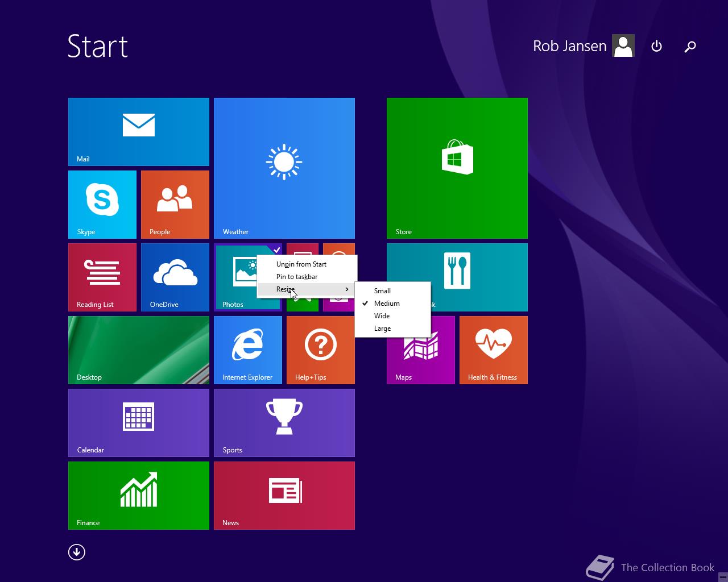
Task: Open the Desktop tile
Action: coord(139,350)
